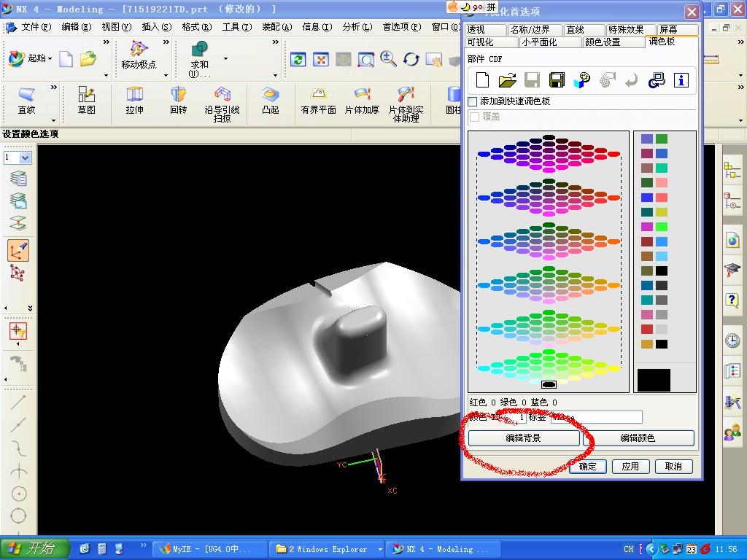The height and width of the screenshot is (560, 747).
Task: Click the Fit view icon
Action: coord(321,60)
